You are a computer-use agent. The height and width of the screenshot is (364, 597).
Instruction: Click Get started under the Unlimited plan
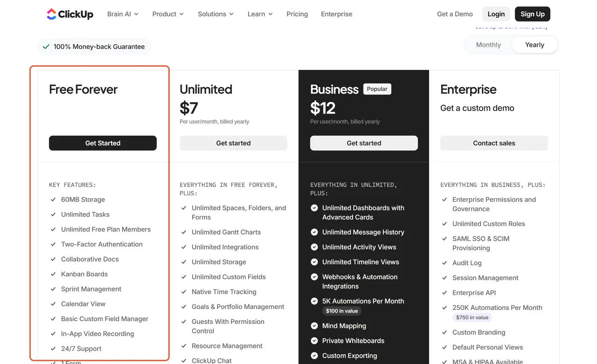tap(233, 143)
